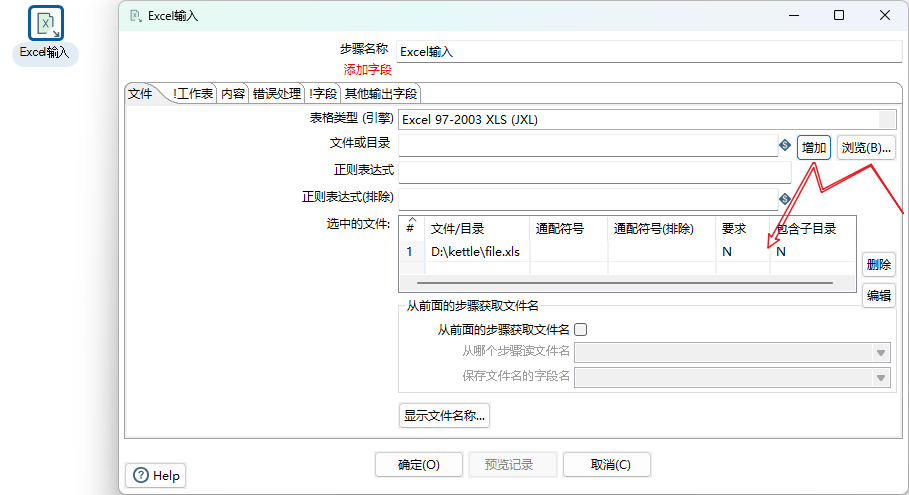Click the sort arrow in # column header
The image size is (909, 495).
[410, 220]
